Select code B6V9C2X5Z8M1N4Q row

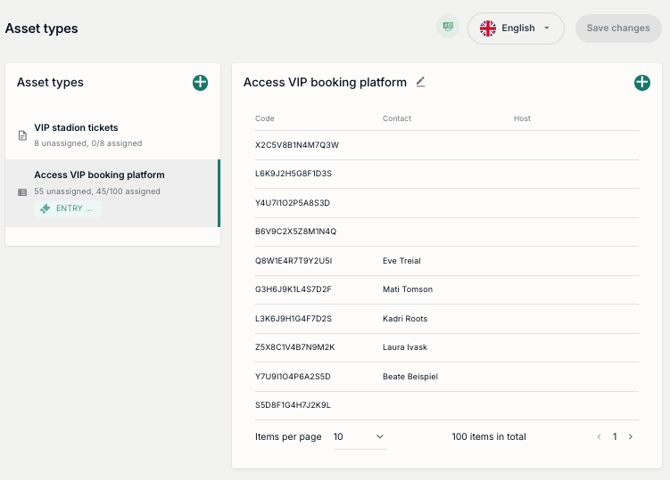pyautogui.click(x=447, y=232)
